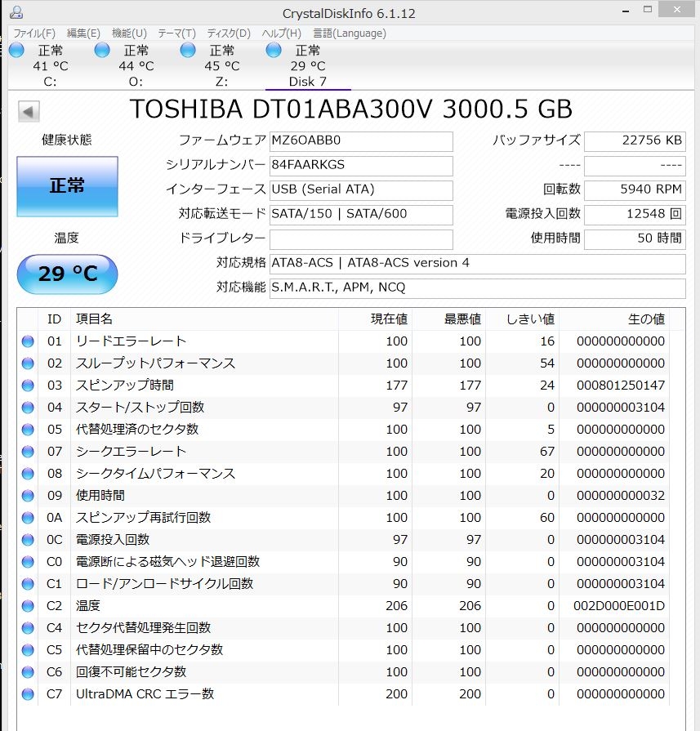Click the disk title TOSHIBA DT01ABA300V 3000.5 GB
700x731 pixels.
tap(350, 109)
